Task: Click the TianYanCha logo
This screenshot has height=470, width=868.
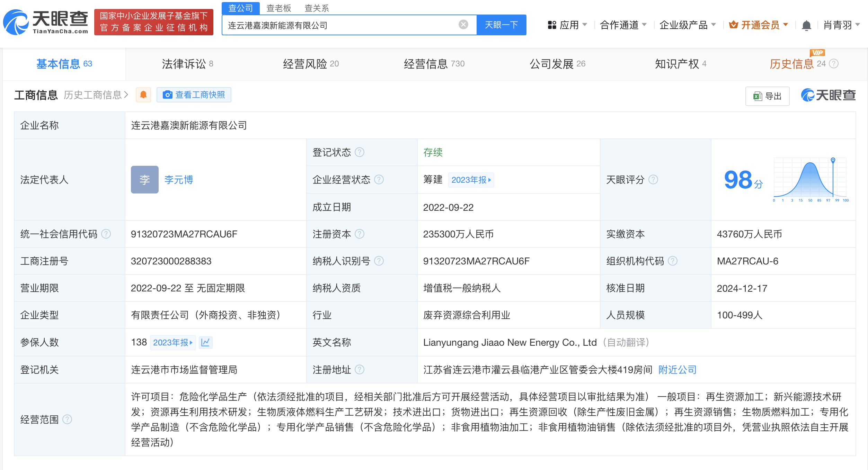Action: pos(45,22)
